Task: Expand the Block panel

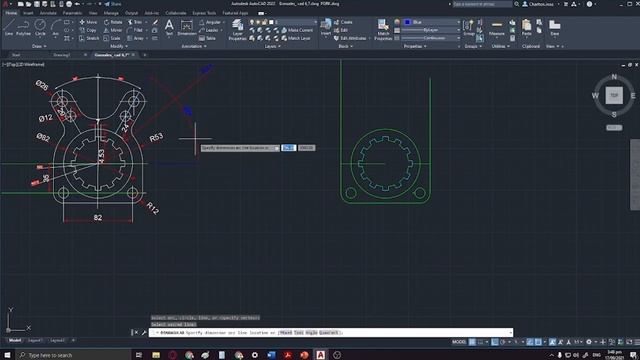Action: 345,47
